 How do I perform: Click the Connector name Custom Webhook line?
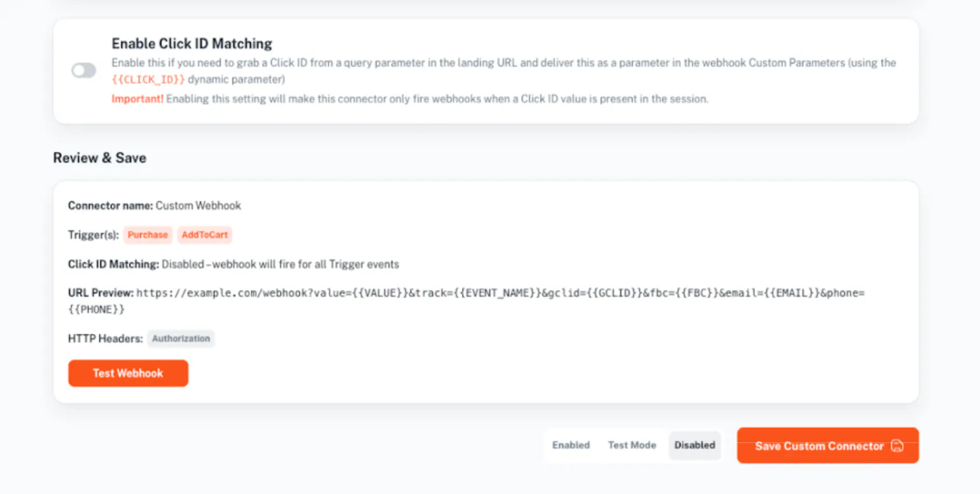pos(155,206)
